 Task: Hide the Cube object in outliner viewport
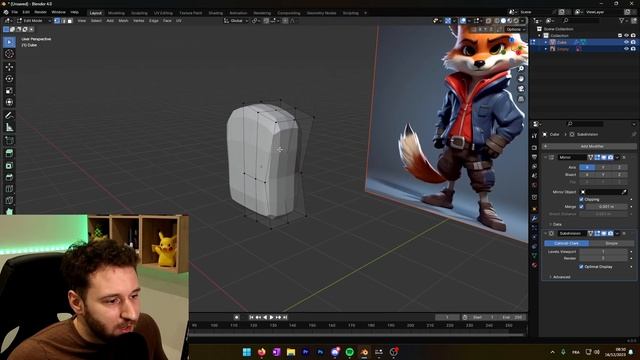click(x=626, y=42)
